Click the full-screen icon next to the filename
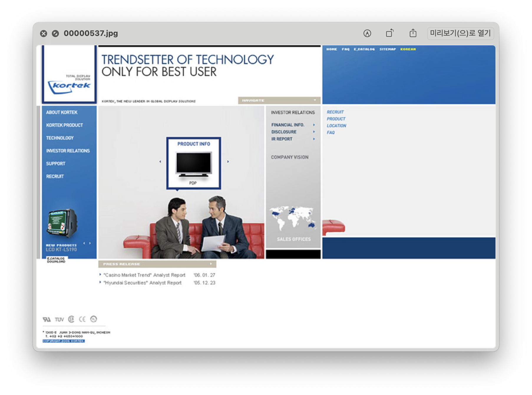The image size is (532, 395). point(55,34)
